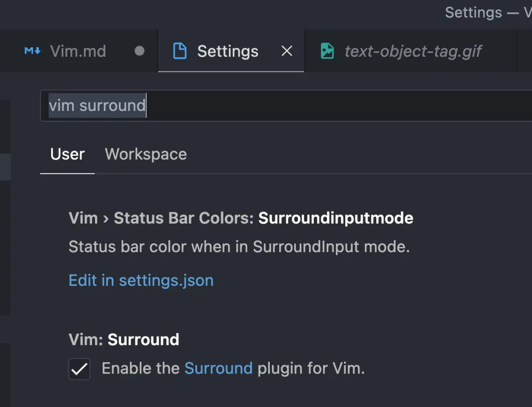
Task: Click the "Vim › Status Bar Colors" category prefix
Action: (161, 218)
